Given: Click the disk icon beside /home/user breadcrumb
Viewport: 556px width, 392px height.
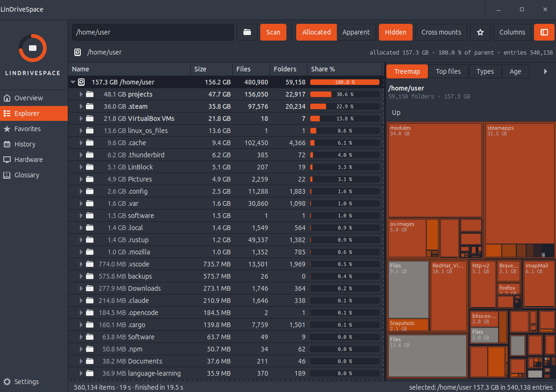Looking at the screenshot, I should point(78,52).
